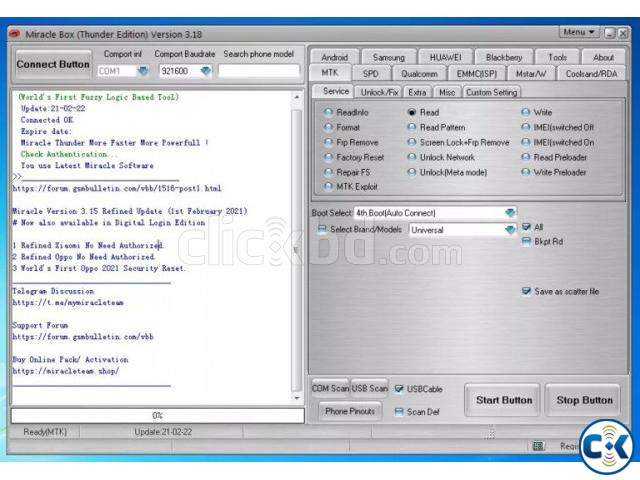Open the Universal brand/model dropdown

point(510,230)
